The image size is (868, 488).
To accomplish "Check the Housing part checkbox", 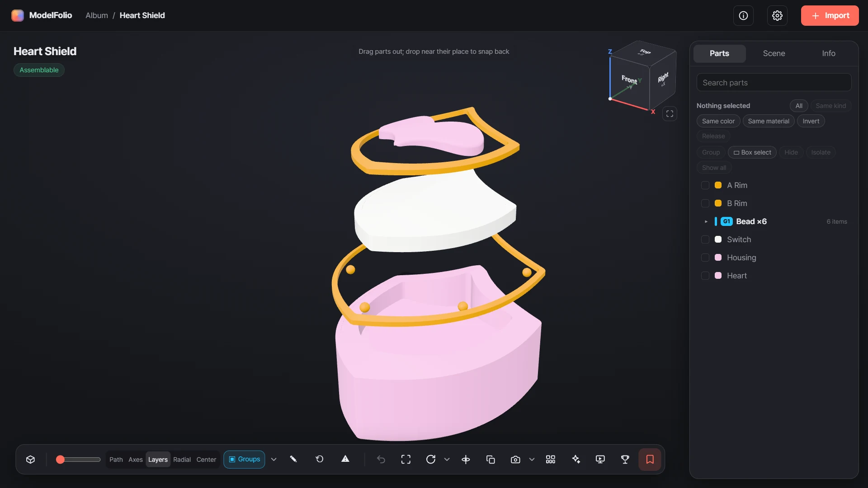I will tap(705, 258).
